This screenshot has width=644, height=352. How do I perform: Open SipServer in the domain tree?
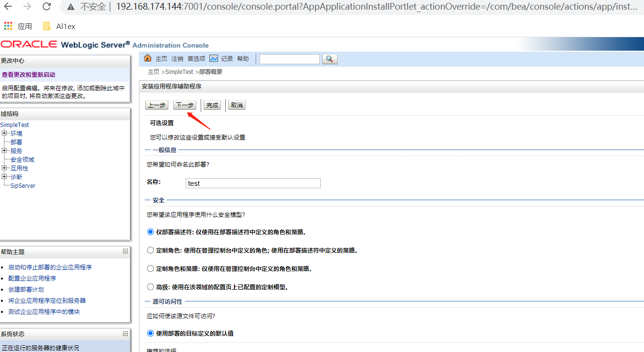[x=23, y=185]
